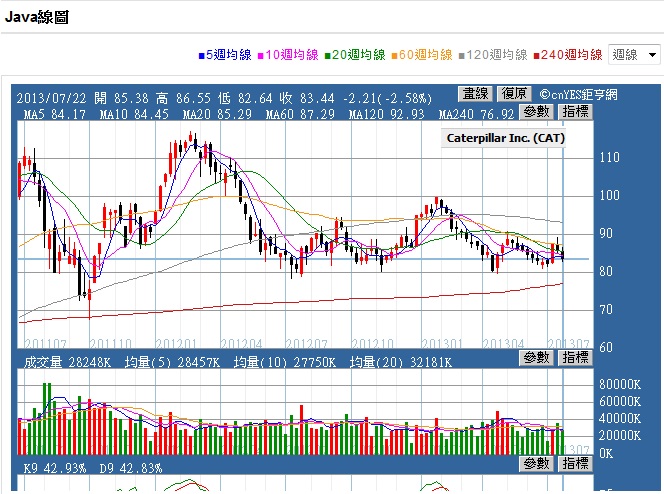
Task: Click the 201301 date axis marker
Action: tap(441, 343)
